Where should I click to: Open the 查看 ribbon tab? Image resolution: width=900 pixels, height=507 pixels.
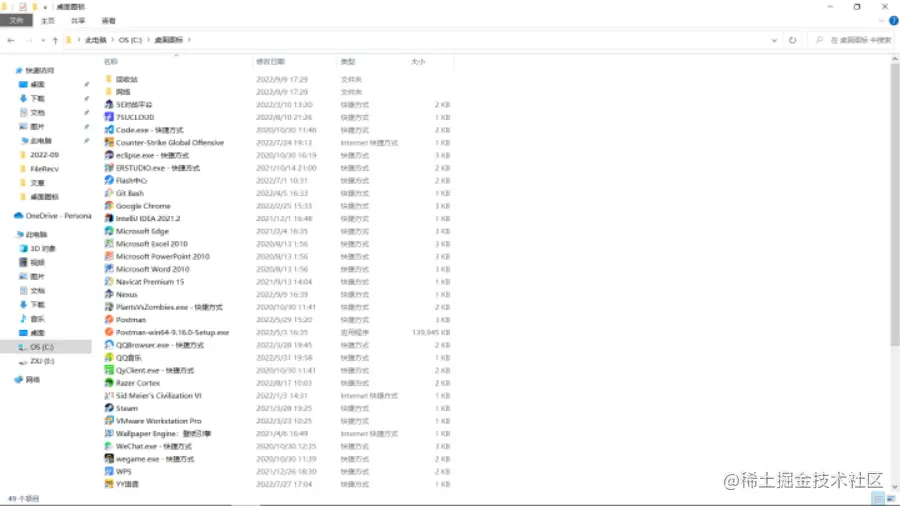(108, 21)
